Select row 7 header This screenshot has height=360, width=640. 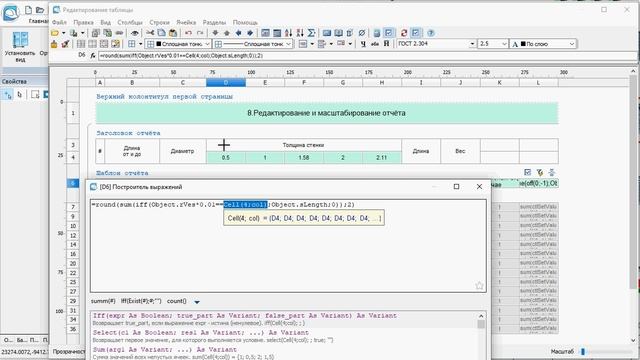73,207
